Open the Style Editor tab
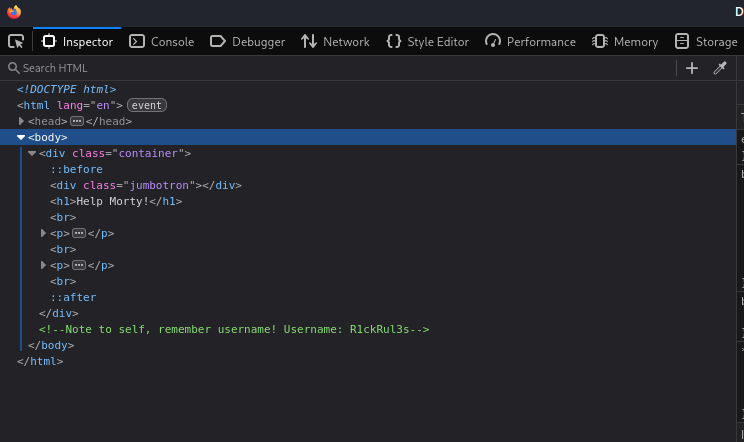The image size is (744, 442). coord(427,41)
